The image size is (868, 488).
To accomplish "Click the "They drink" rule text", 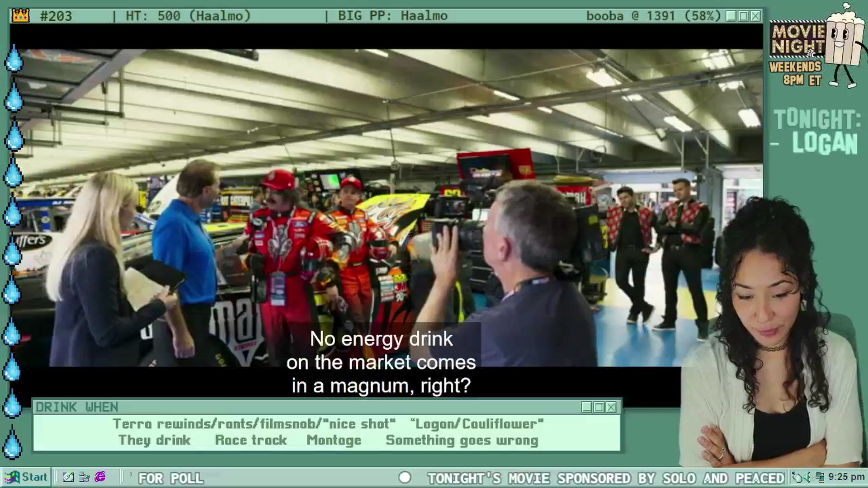I will coord(154,440).
